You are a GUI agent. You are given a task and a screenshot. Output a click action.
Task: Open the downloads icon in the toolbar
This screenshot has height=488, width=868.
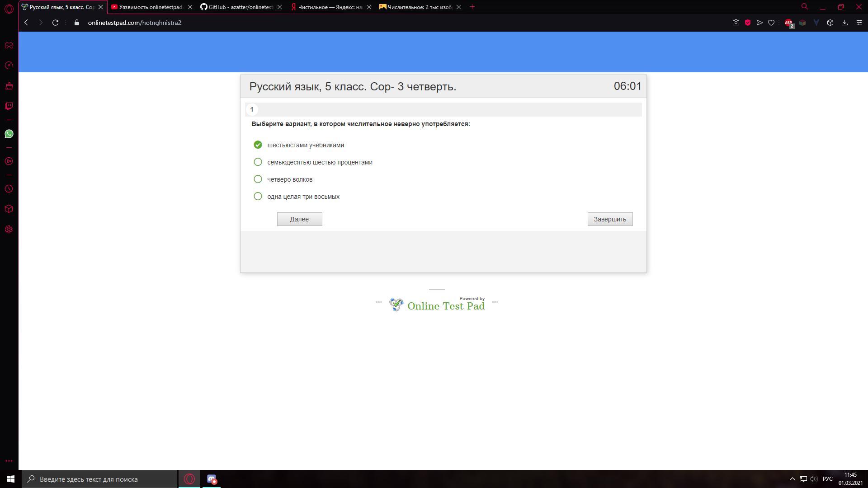(x=844, y=23)
